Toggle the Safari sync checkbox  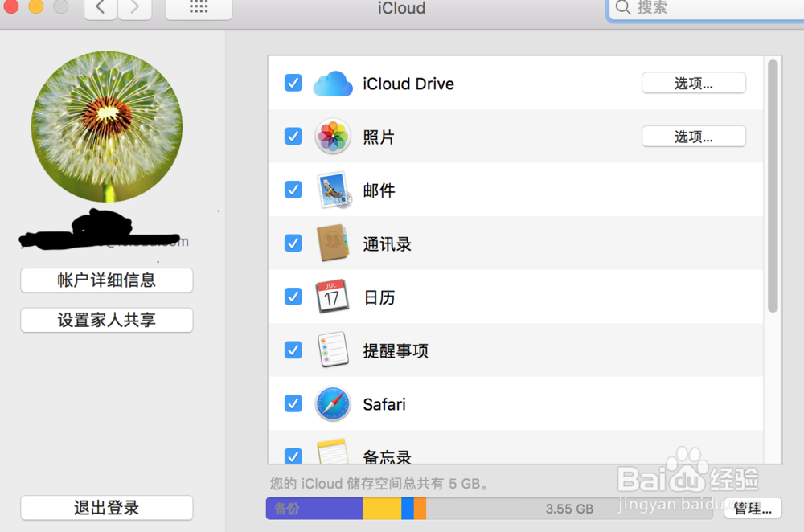(x=293, y=404)
